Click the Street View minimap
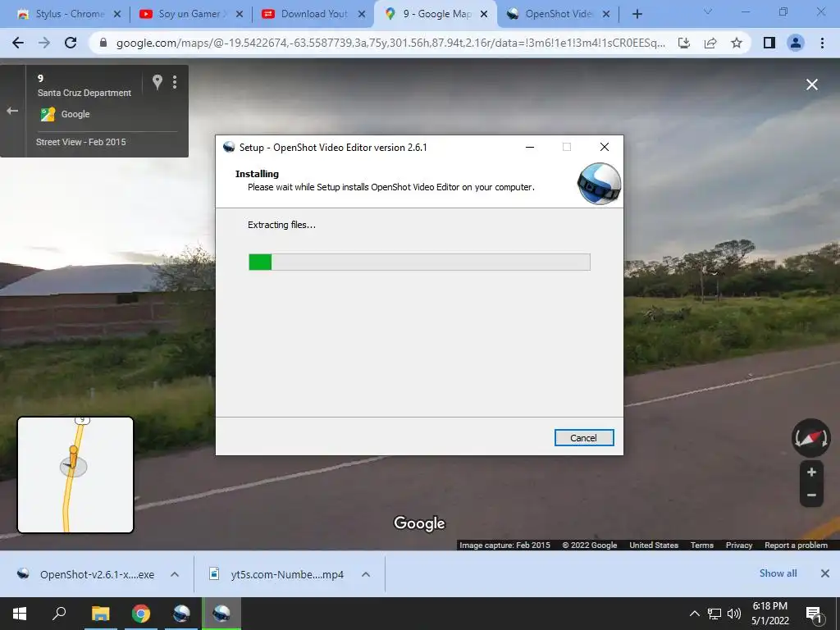The height and width of the screenshot is (630, 840). [x=75, y=475]
